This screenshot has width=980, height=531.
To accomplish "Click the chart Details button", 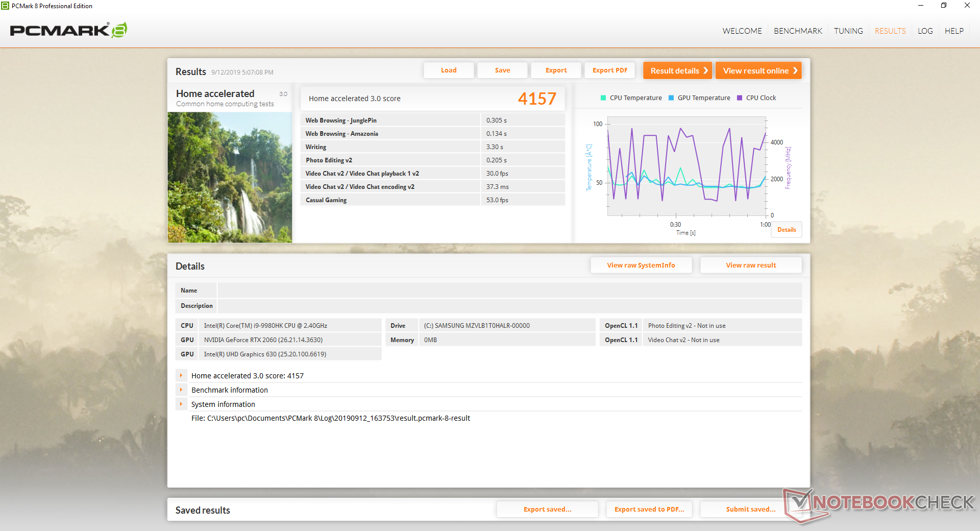I will coord(787,230).
